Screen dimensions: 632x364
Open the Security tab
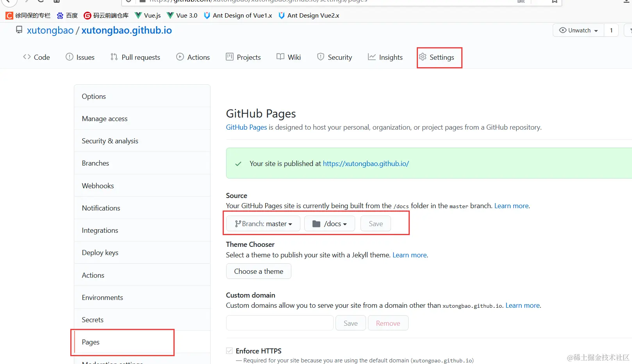[x=334, y=57]
